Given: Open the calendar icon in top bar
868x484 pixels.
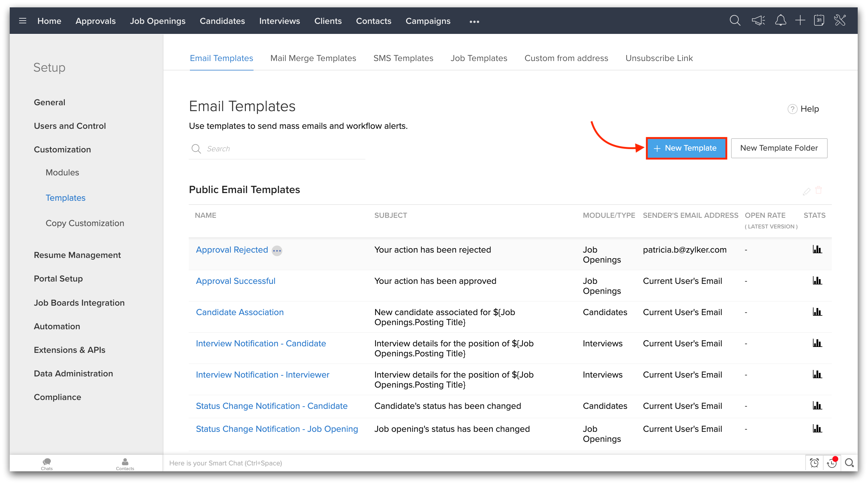Looking at the screenshot, I should pos(819,21).
